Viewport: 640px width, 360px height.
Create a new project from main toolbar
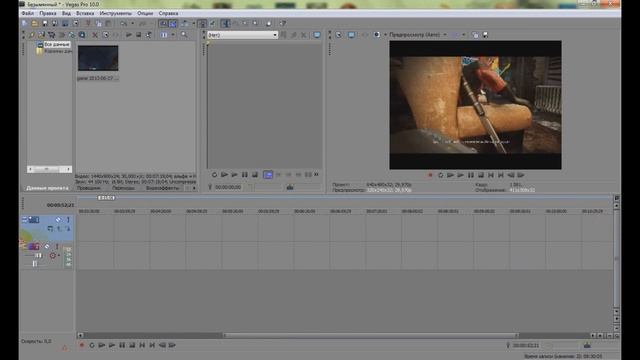pos(25,24)
